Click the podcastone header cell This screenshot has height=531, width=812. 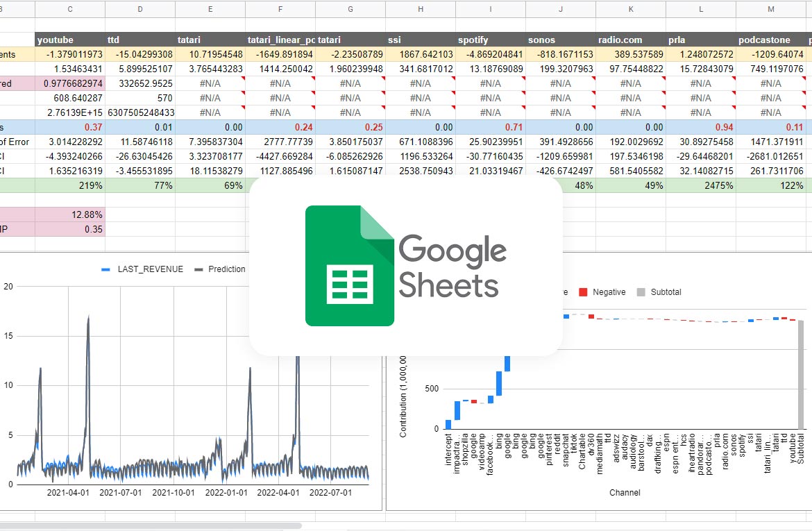pyautogui.click(x=771, y=40)
